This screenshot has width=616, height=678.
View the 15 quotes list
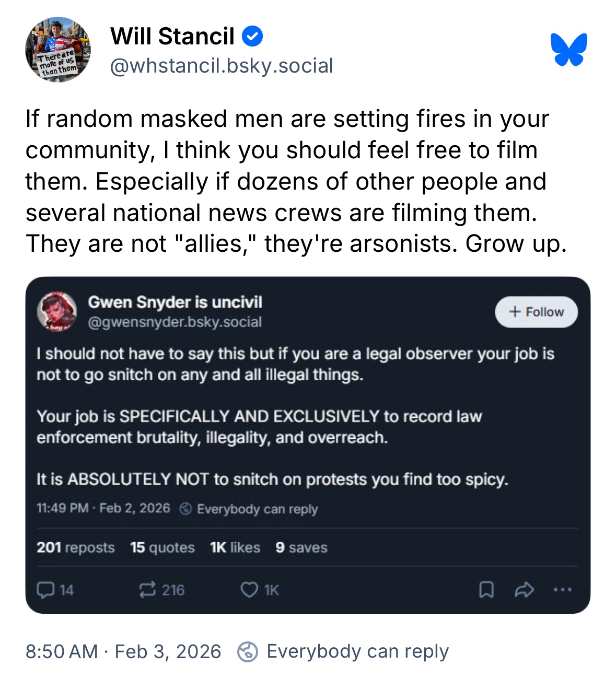click(162, 547)
